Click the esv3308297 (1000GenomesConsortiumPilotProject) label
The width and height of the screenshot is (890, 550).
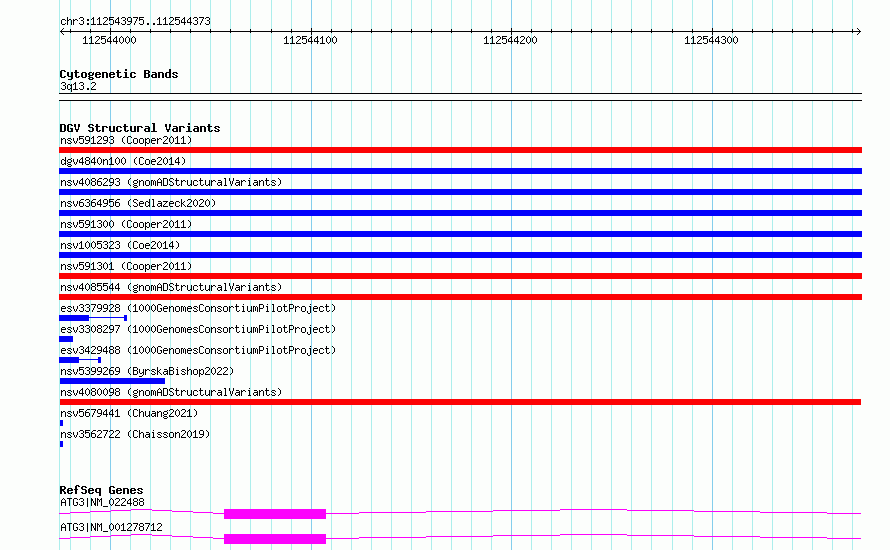(198, 329)
